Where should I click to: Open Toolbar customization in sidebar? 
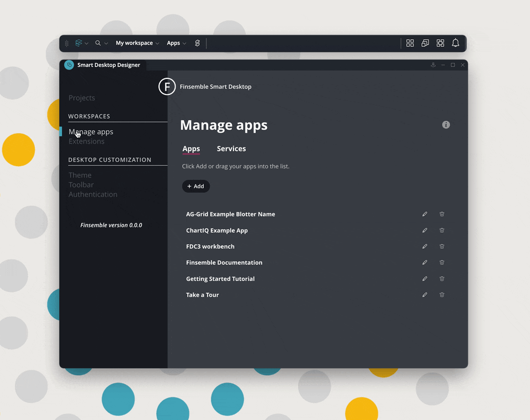click(81, 185)
